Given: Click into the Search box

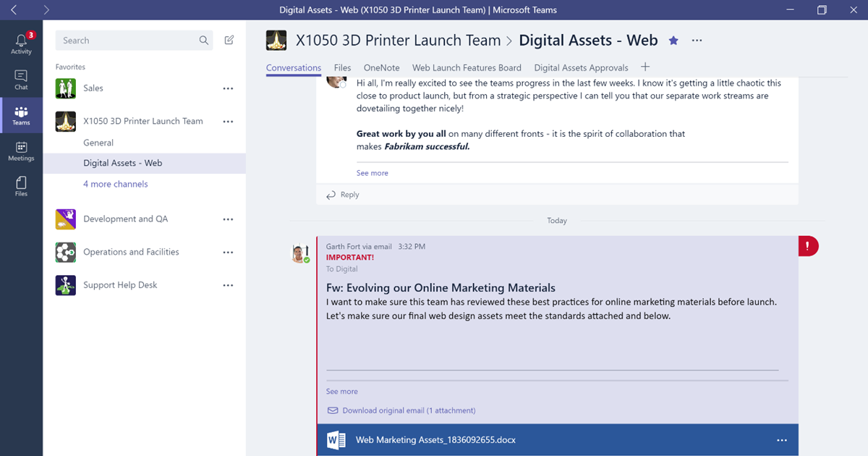Looking at the screenshot, I should (x=127, y=41).
